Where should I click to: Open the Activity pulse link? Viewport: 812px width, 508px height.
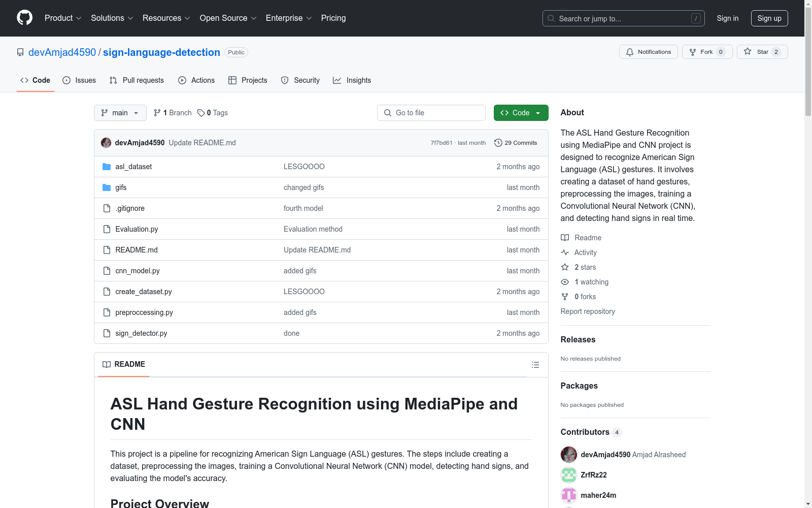[x=579, y=252]
